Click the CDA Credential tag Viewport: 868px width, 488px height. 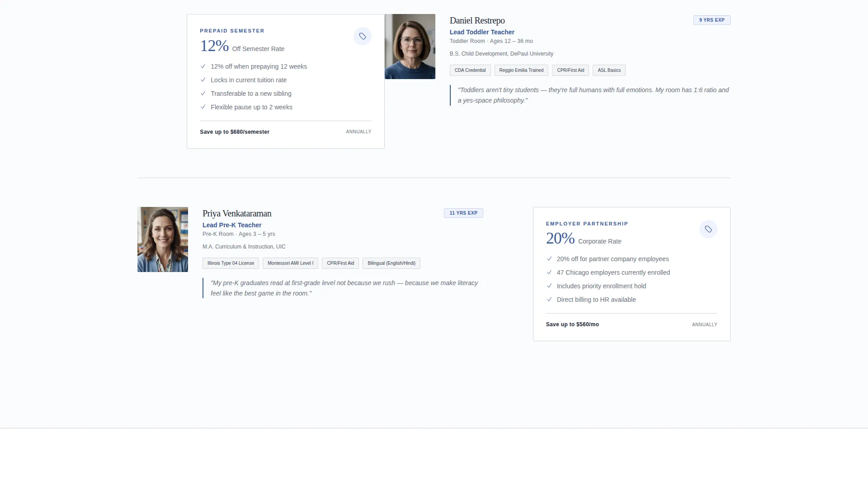pyautogui.click(x=470, y=70)
